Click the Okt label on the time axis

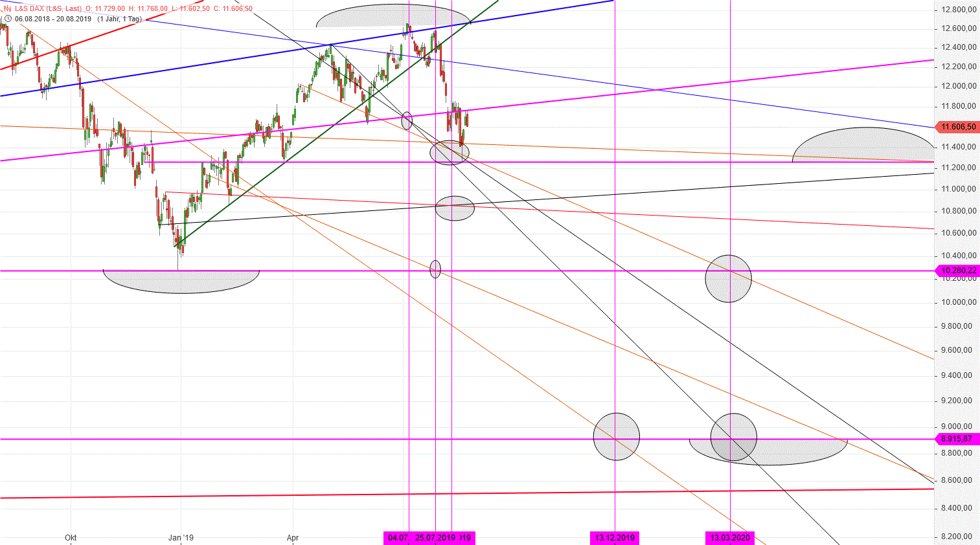click(71, 538)
